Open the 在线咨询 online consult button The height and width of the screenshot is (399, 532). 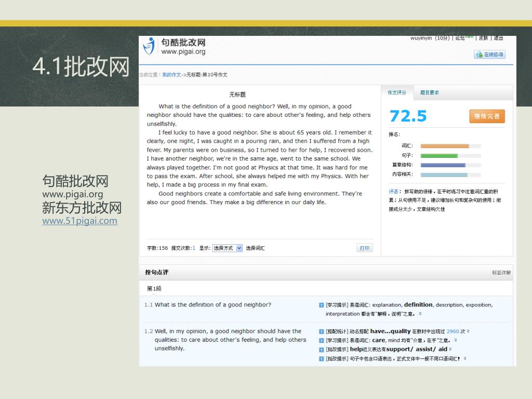coord(489,54)
